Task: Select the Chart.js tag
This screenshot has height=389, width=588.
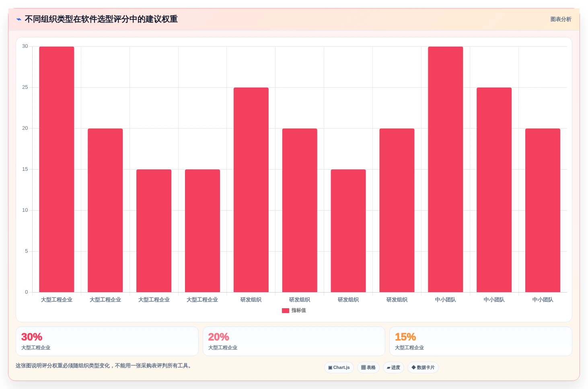Action: (339, 368)
